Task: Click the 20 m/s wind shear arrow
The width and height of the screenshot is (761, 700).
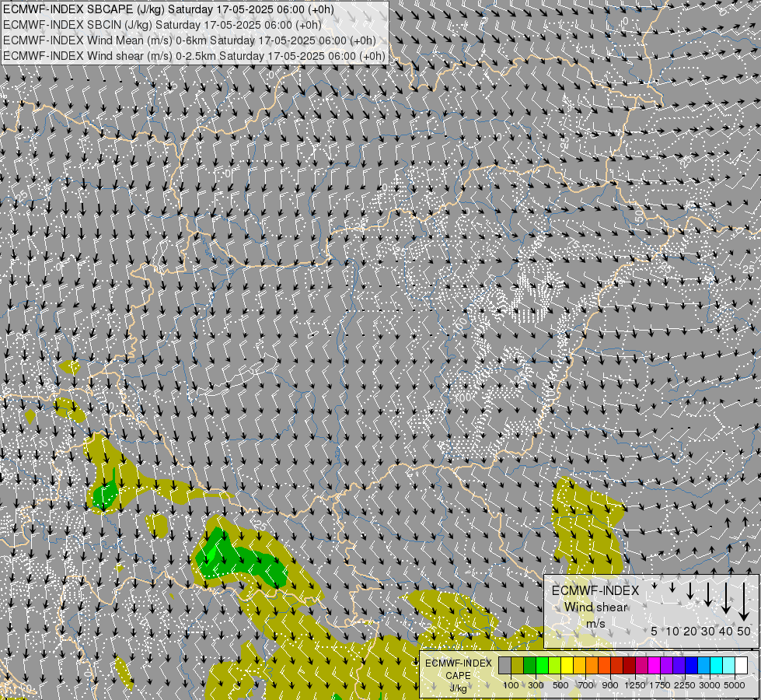Action: (690, 590)
